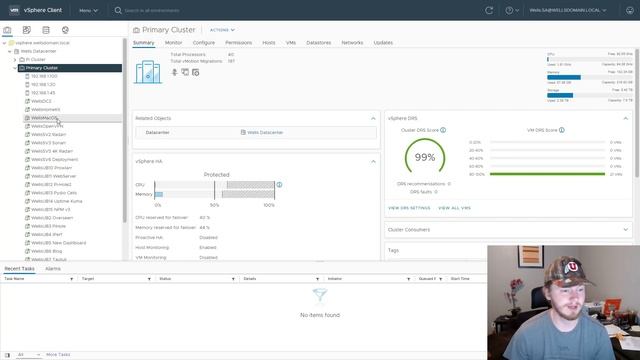Open the All tasks filter dropdown
Image resolution: width=640 pixels, height=360 pixels.
tap(29, 355)
